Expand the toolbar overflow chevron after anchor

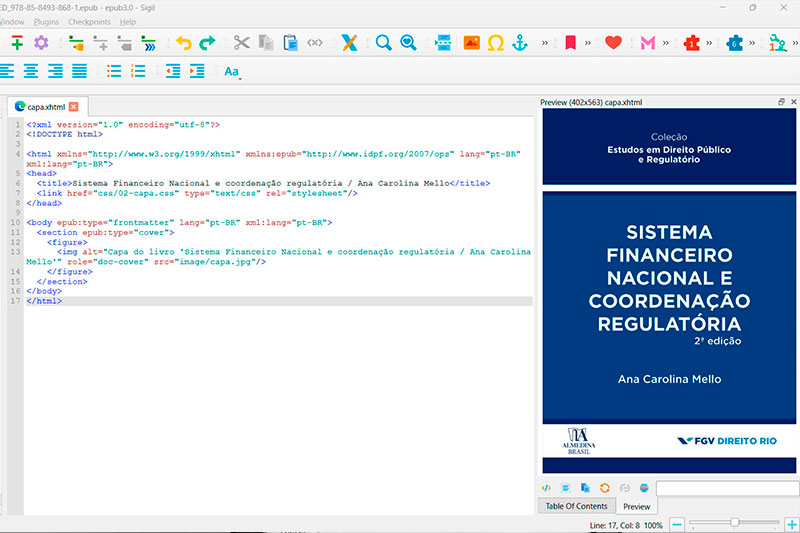545,43
